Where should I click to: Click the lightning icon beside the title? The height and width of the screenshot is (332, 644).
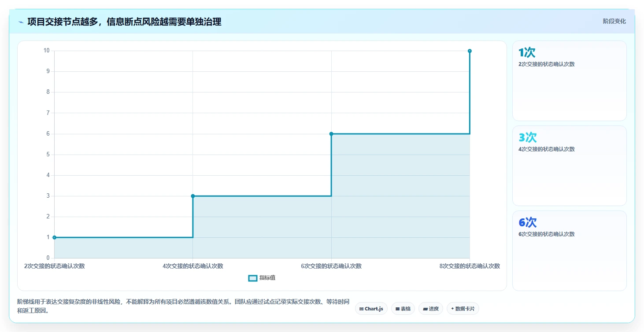click(x=21, y=22)
